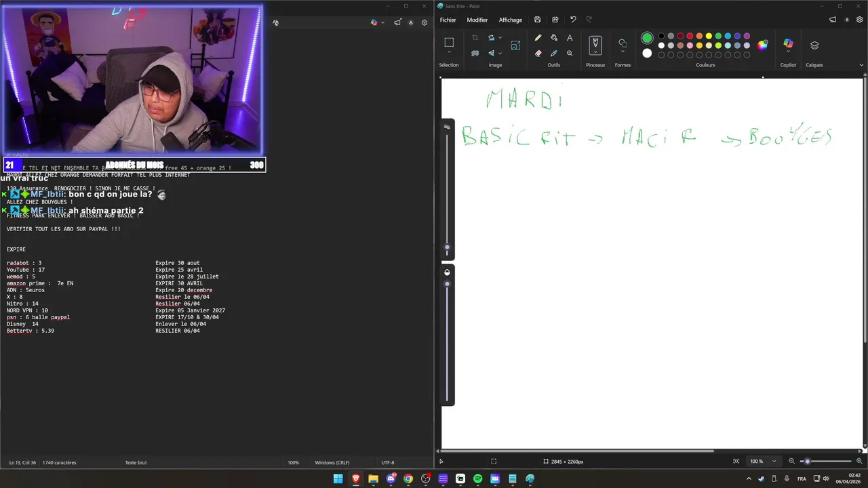Open the Affichage menu
868x488 pixels.
click(511, 20)
